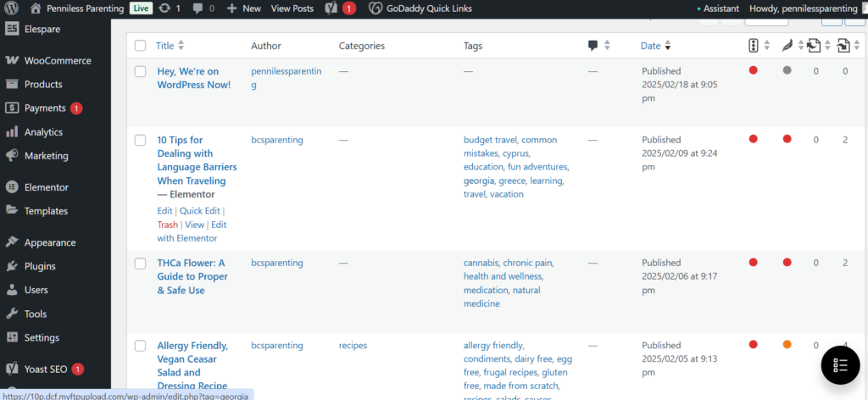Check the 10 Tips for Language Barriers row
The width and height of the screenshot is (868, 400).
coord(141,140)
